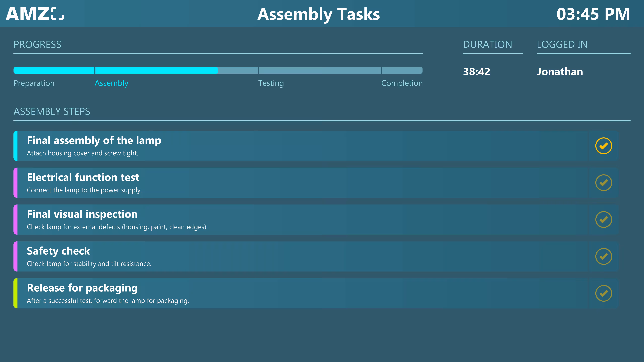The height and width of the screenshot is (362, 644).
Task: Open the Preparation stage
Action: (34, 83)
